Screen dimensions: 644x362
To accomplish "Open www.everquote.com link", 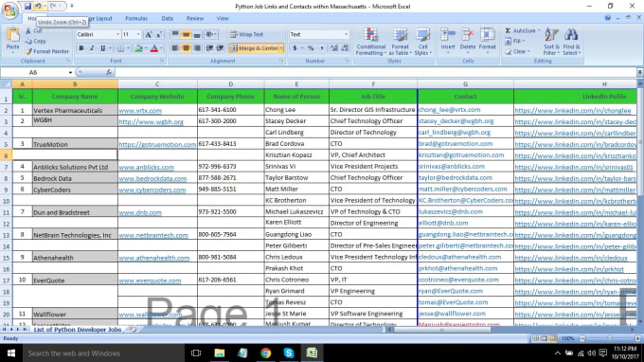I will tap(150, 281).
